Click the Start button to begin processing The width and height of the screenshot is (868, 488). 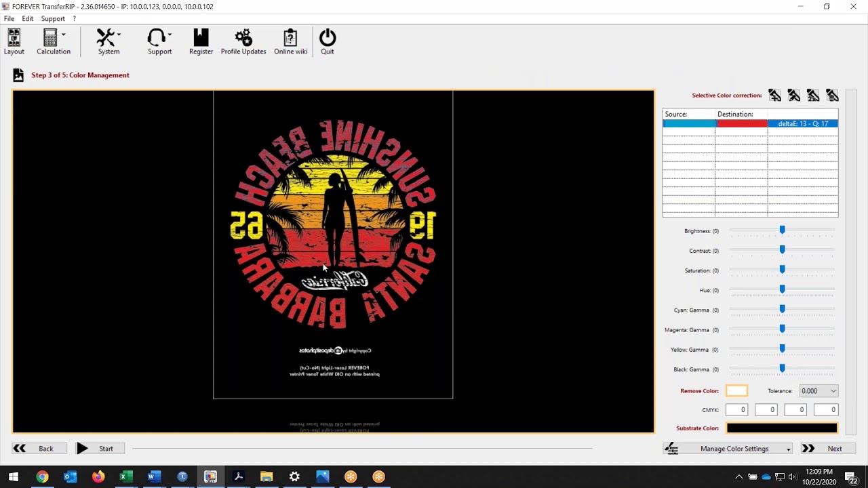100,449
